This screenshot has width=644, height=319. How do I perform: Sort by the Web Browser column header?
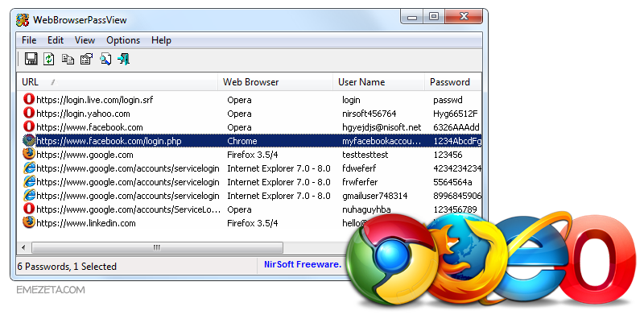tap(275, 82)
